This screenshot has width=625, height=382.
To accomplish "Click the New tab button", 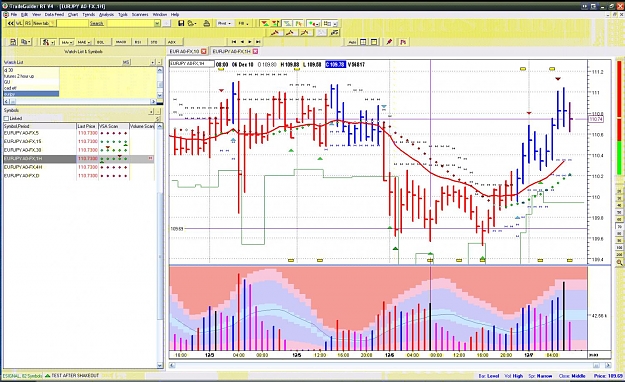I will (43, 24).
